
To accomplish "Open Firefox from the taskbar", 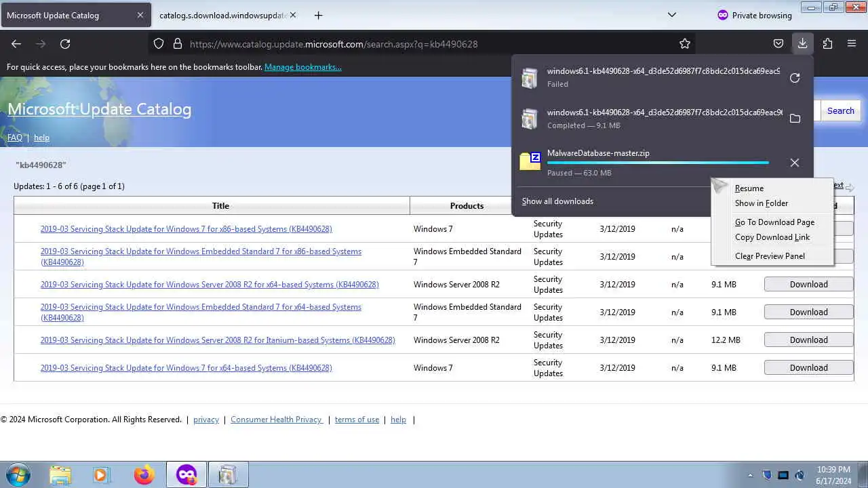I will [x=144, y=474].
